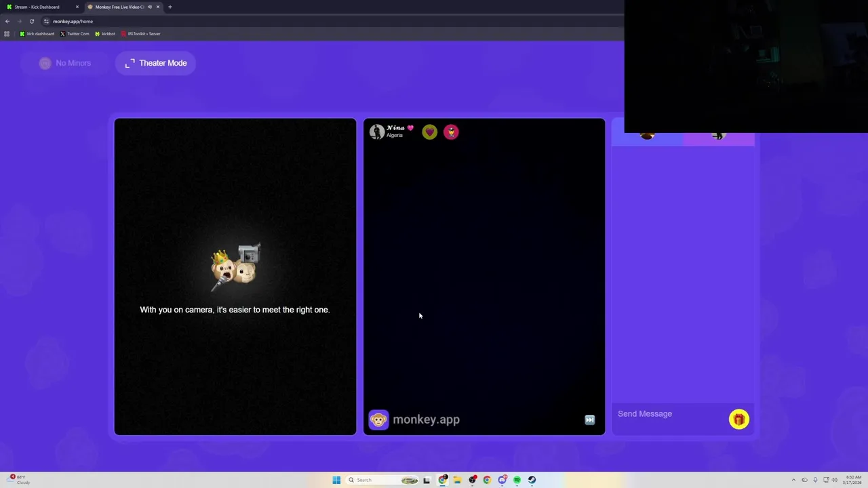Skip to next match with fast-forward button
This screenshot has width=868, height=488.
click(590, 420)
